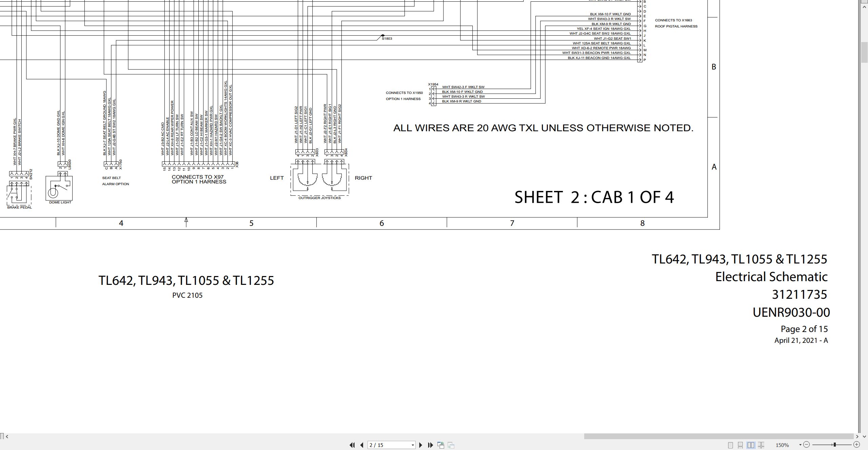Click the OUTRIGGER JOYSTICKS label

(319, 198)
